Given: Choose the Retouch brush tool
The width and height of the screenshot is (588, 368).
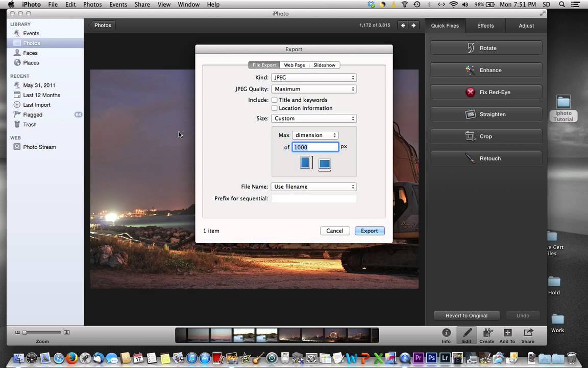Looking at the screenshot, I should [x=485, y=158].
